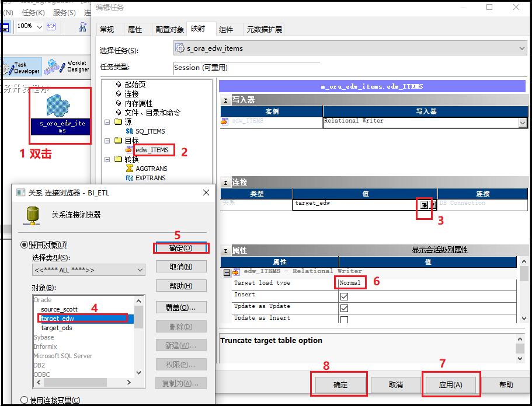
Task: Click 帮助 in the edit task dialog
Action: [506, 384]
